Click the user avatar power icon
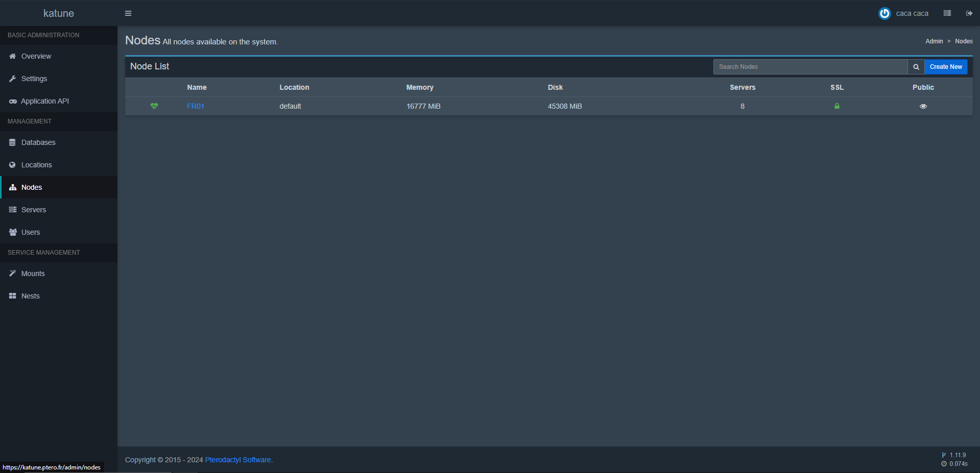 (885, 13)
